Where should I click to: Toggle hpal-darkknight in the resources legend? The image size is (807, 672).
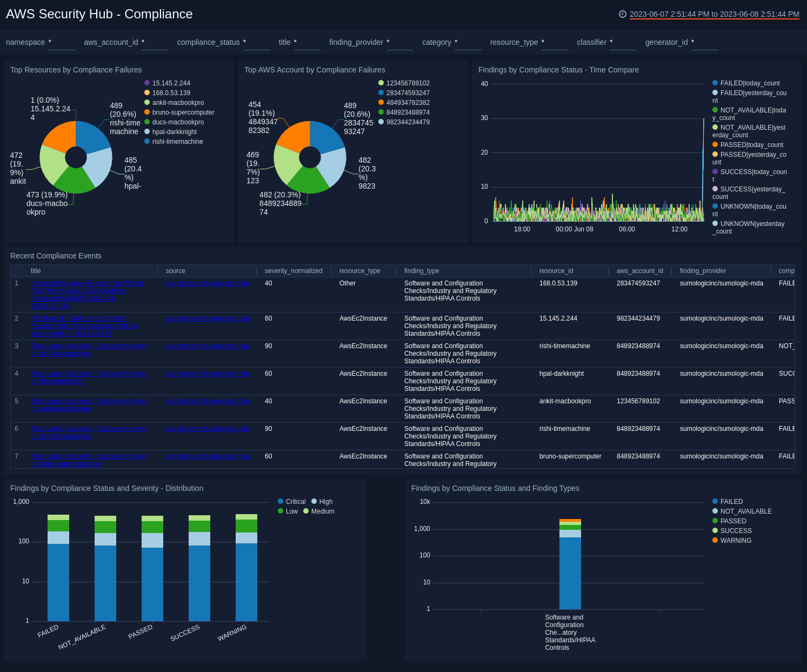(x=170, y=132)
